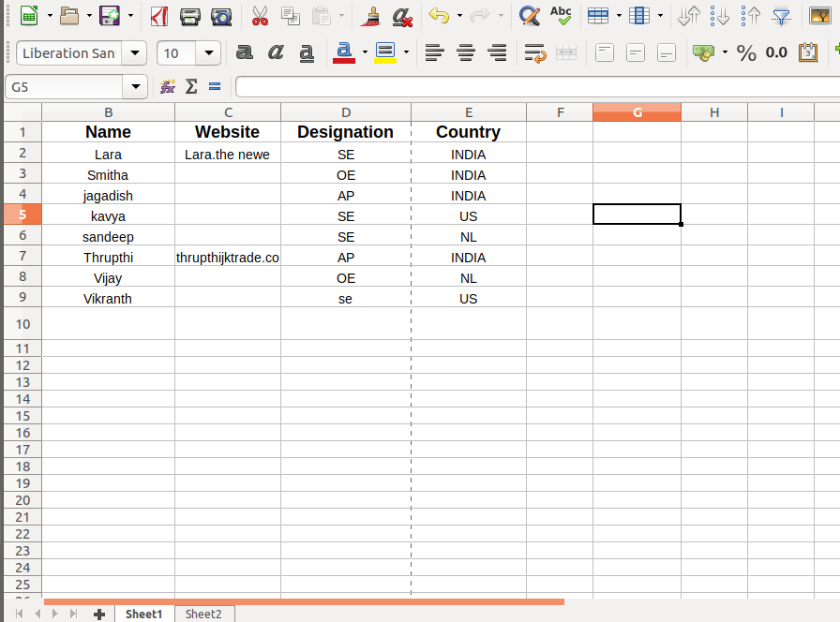Open Find and Replace

[530, 16]
